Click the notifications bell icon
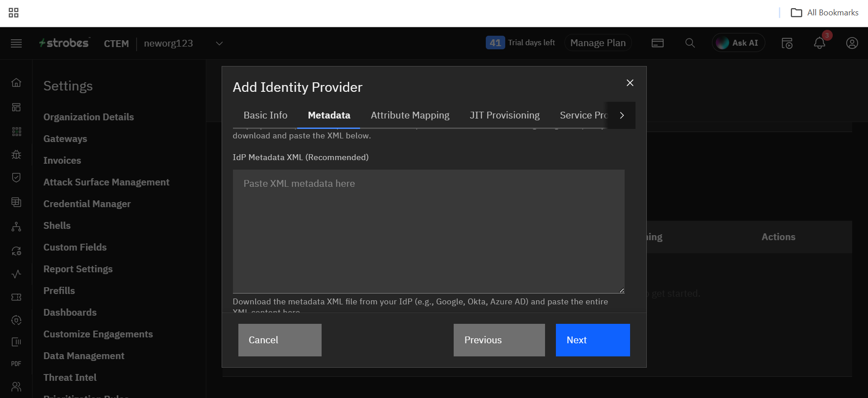Image resolution: width=868 pixels, height=398 pixels. 819,43
